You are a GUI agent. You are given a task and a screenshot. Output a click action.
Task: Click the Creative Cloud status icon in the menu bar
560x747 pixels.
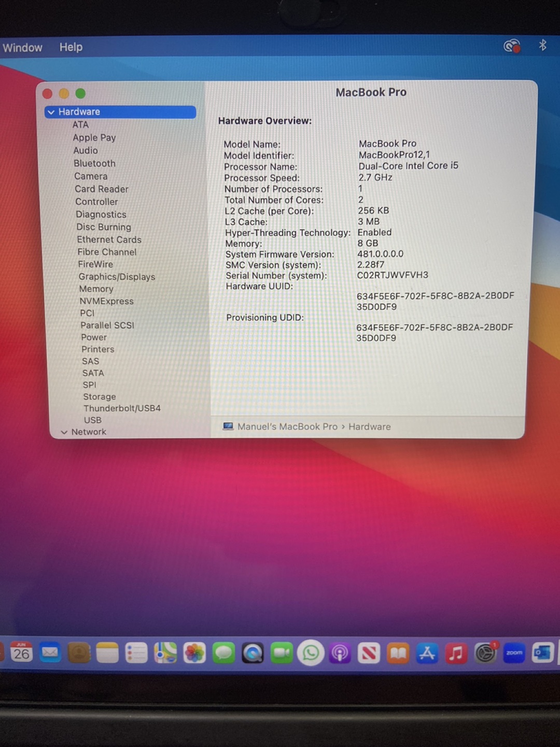(x=512, y=46)
